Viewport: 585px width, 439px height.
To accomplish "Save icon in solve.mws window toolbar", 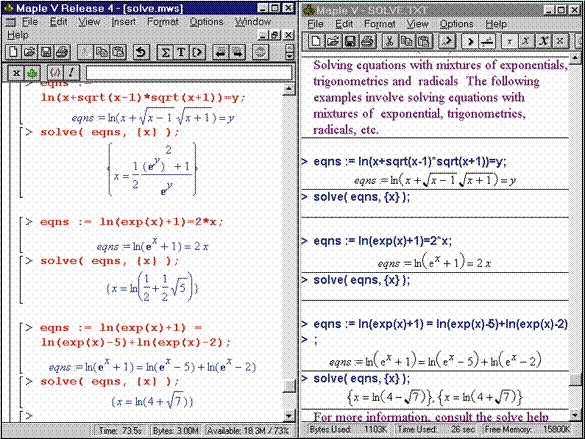I will point(46,52).
